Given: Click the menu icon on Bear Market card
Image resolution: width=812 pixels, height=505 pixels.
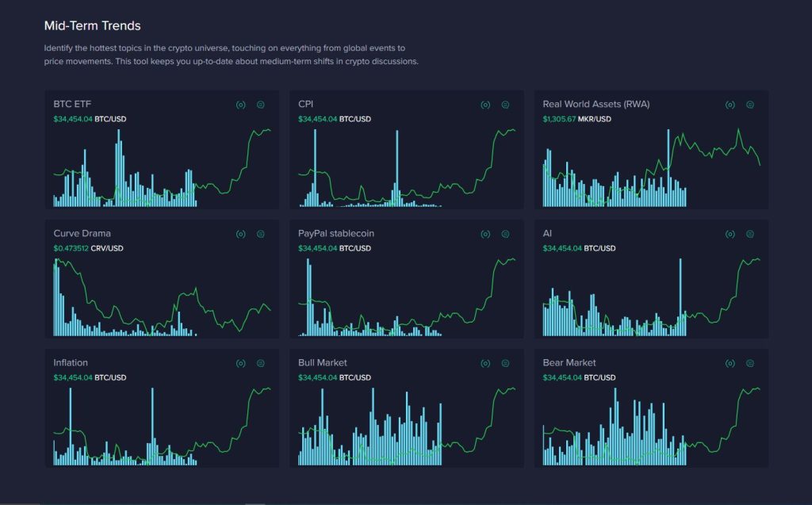Looking at the screenshot, I should tap(749, 362).
